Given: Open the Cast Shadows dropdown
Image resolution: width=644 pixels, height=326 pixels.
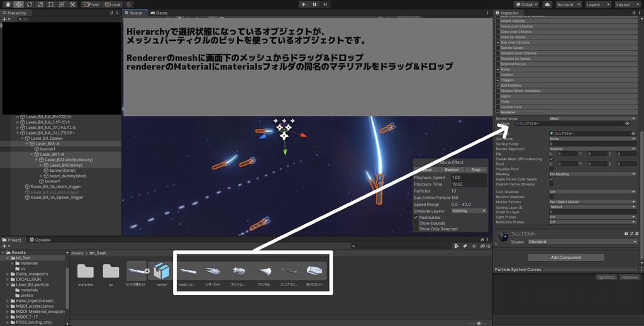Looking at the screenshot, I should pos(592,192).
